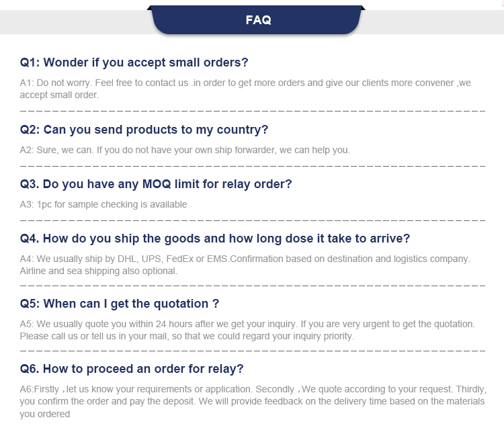Click the Q6 proceed an order question

click(x=132, y=369)
